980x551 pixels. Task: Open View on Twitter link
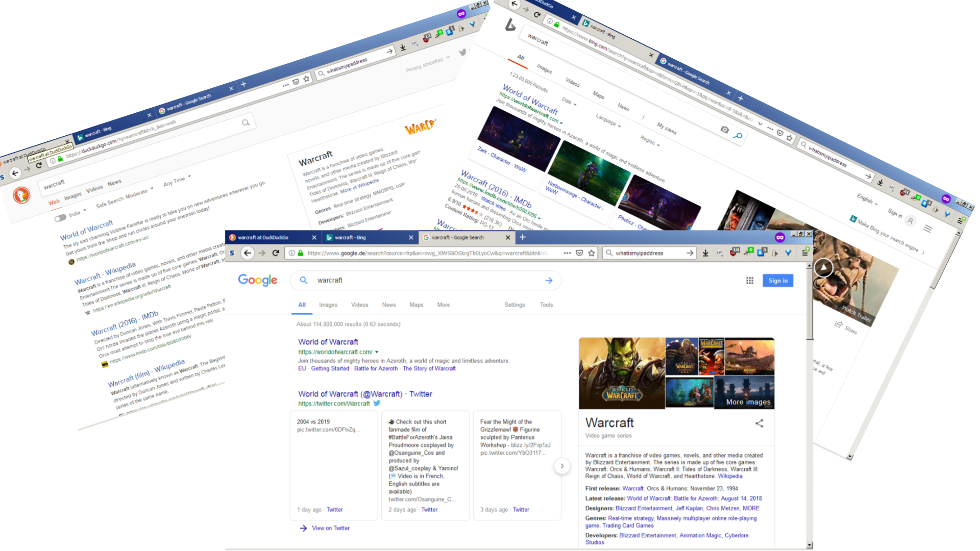(x=331, y=528)
